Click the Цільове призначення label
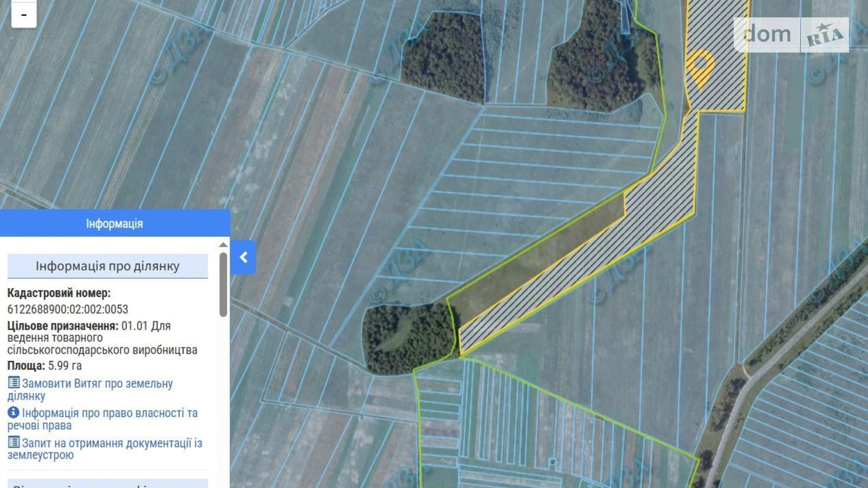Screen dimensions: 868x488 click(62, 326)
